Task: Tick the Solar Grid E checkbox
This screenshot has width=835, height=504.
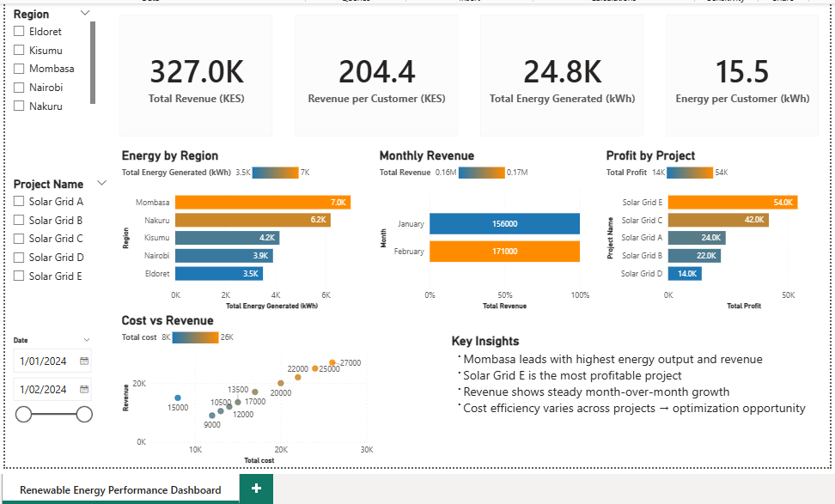Action: point(19,276)
